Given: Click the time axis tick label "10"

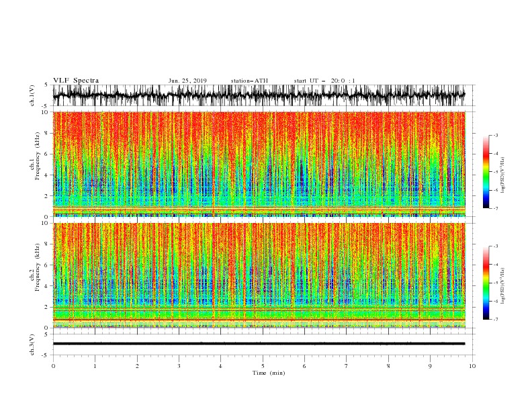Looking at the screenshot, I should click(x=472, y=366).
